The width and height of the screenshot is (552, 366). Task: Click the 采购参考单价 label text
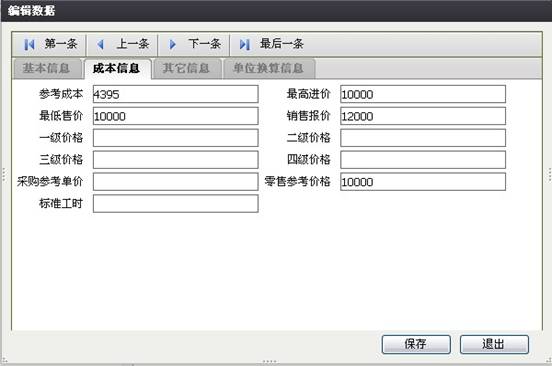click(x=50, y=181)
